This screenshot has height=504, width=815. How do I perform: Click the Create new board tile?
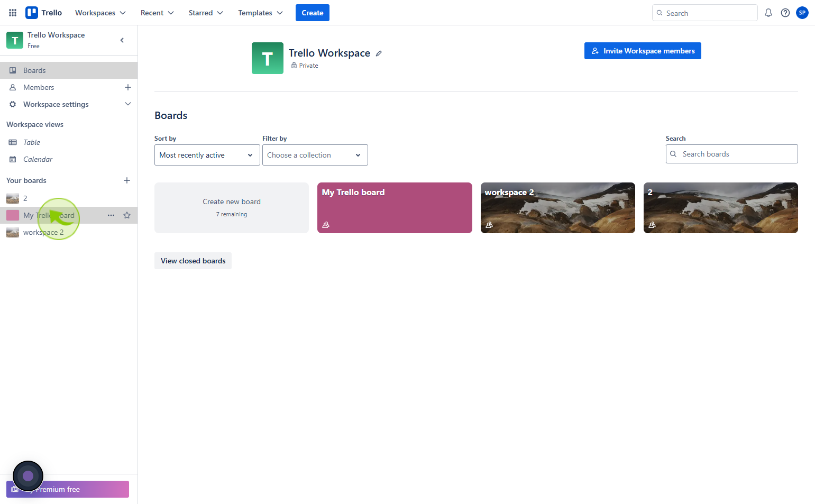(x=232, y=208)
